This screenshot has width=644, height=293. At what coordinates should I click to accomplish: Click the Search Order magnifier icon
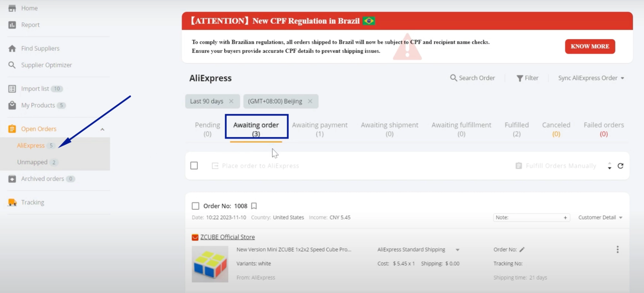click(x=453, y=78)
